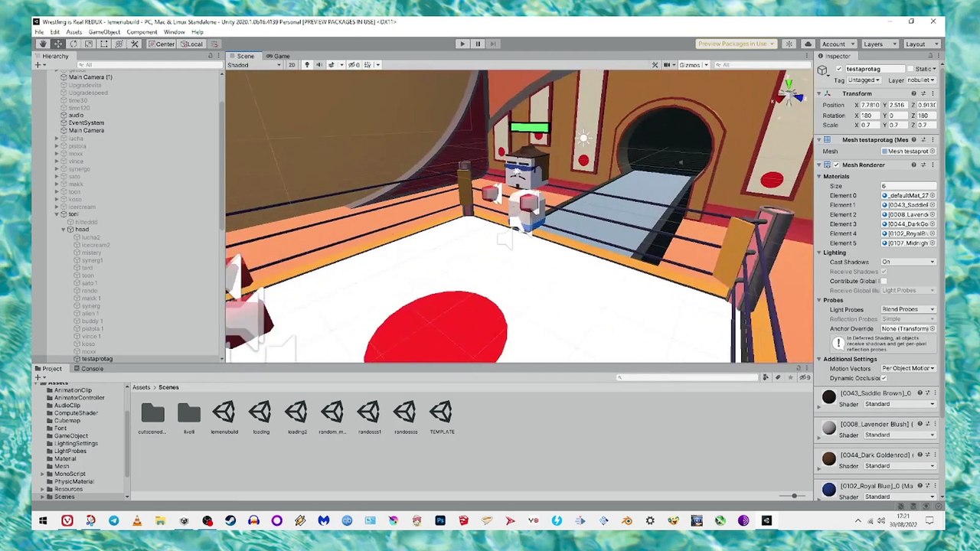This screenshot has width=980, height=551.
Task: Toggle Contribute Global Illumination checkbox
Action: click(884, 282)
